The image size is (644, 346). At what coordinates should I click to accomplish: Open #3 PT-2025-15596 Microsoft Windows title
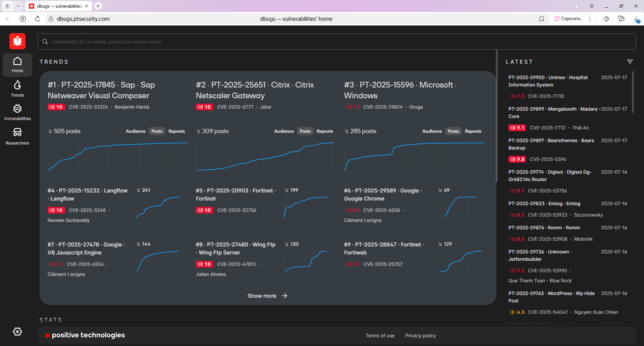coord(400,90)
